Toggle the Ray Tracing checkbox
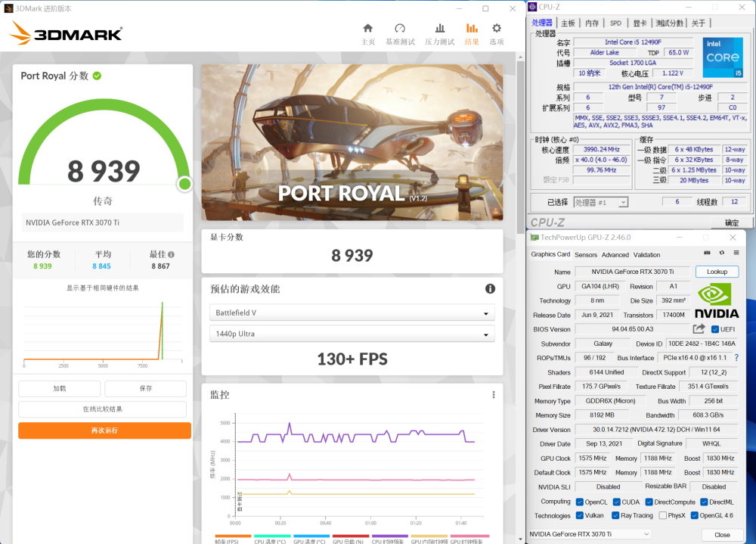Viewport: 756px width, 544px height. [x=614, y=516]
